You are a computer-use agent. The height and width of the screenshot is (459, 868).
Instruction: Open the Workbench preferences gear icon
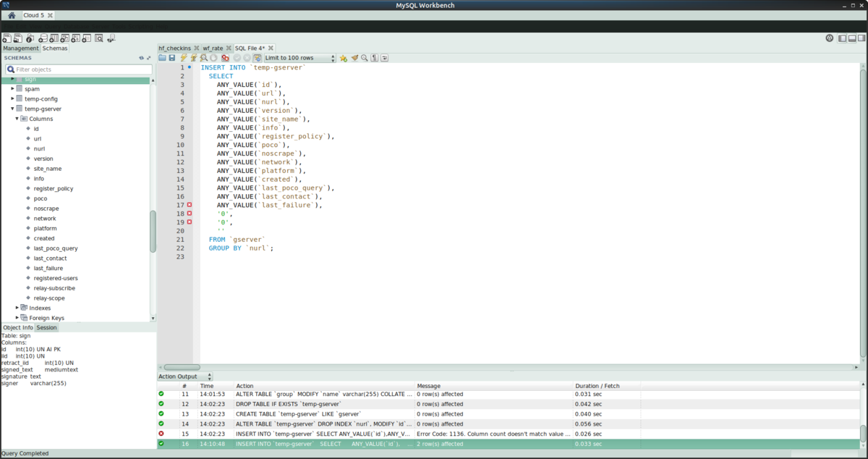[829, 38]
